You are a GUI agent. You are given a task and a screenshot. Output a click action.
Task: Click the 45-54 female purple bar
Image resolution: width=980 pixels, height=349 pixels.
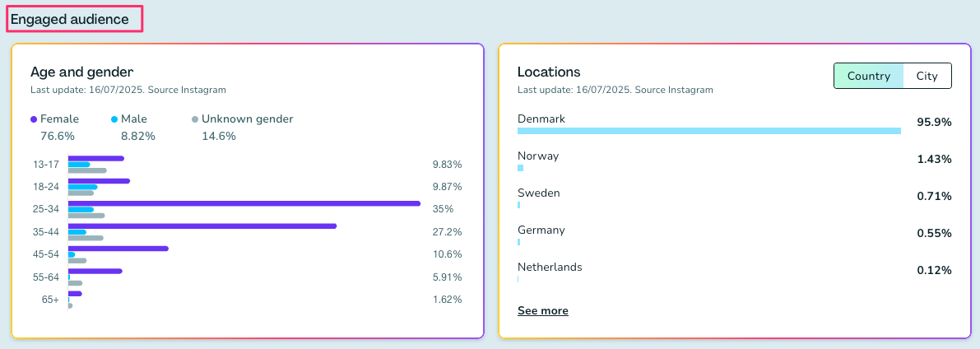point(118,248)
